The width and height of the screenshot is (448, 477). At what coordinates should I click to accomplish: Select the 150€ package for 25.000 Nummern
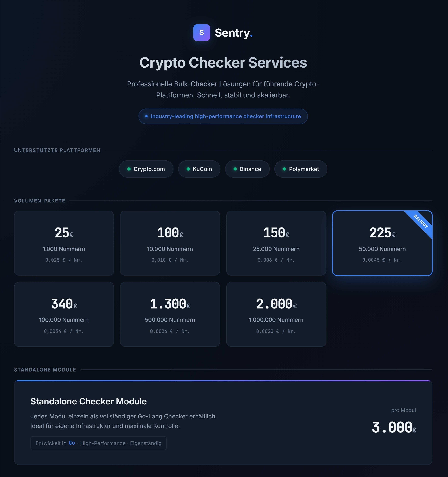pos(276,243)
